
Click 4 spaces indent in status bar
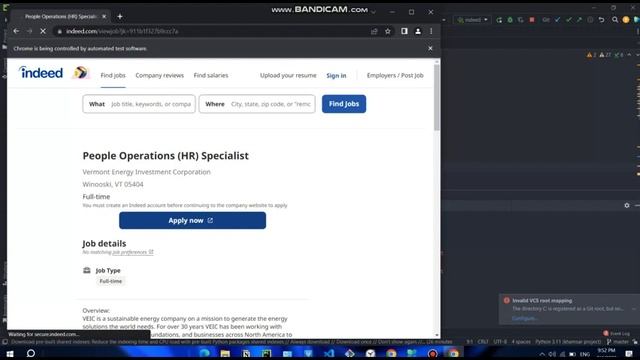pyautogui.click(x=521, y=342)
